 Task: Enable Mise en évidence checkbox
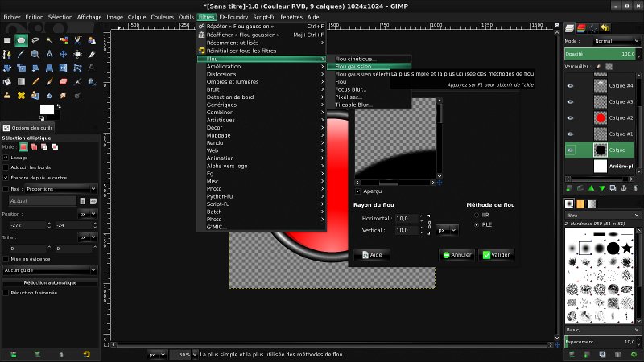tap(6, 259)
